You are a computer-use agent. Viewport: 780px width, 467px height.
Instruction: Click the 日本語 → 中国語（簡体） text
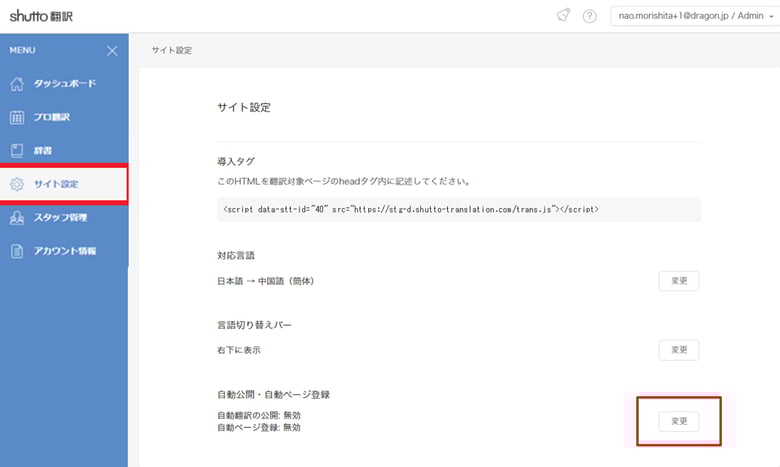(x=266, y=281)
